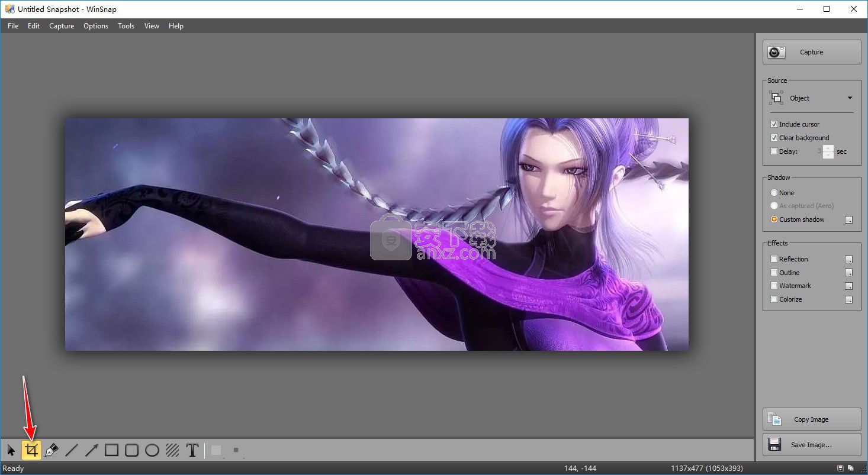Select the None shadow option
Image resolution: width=868 pixels, height=475 pixels.
pyautogui.click(x=774, y=193)
